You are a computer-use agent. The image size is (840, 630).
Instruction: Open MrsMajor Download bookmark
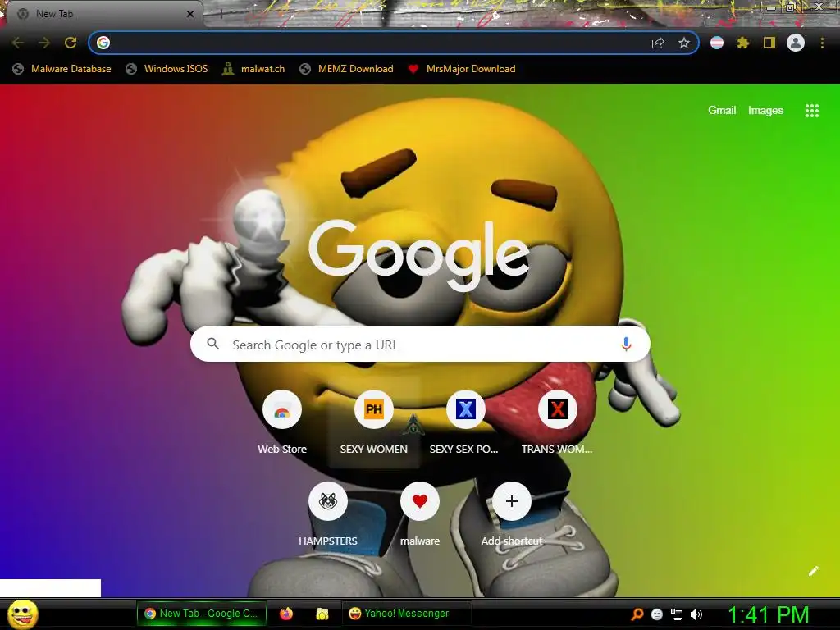(462, 69)
